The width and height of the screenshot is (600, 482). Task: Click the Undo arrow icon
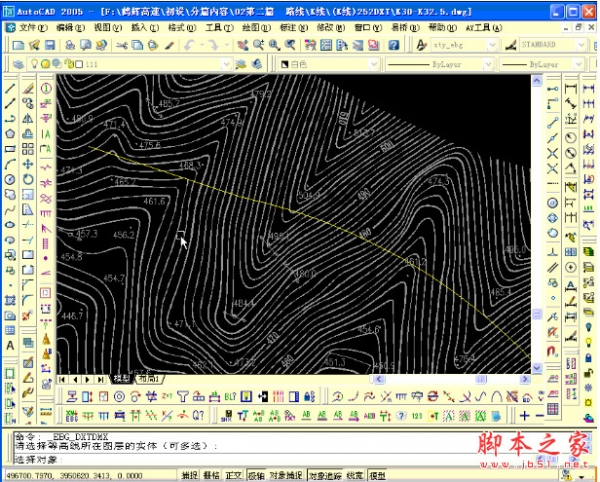tap(189, 45)
